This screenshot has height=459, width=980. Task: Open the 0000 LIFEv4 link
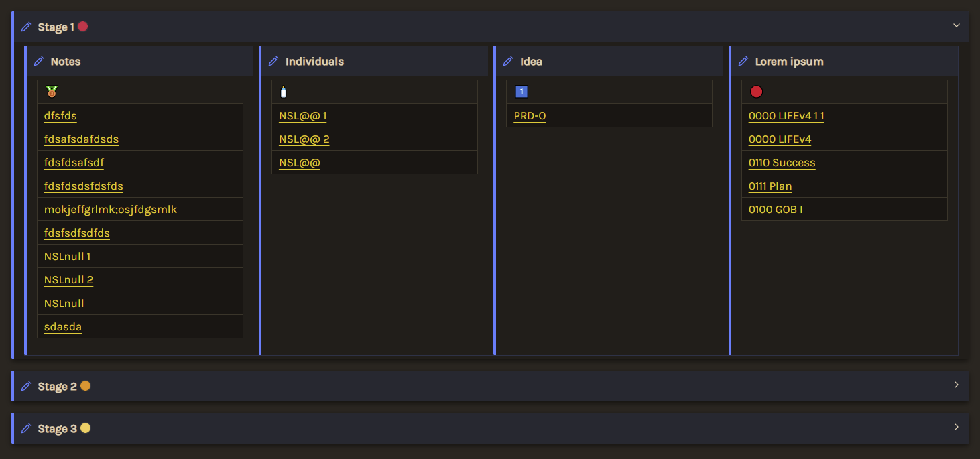tap(780, 139)
